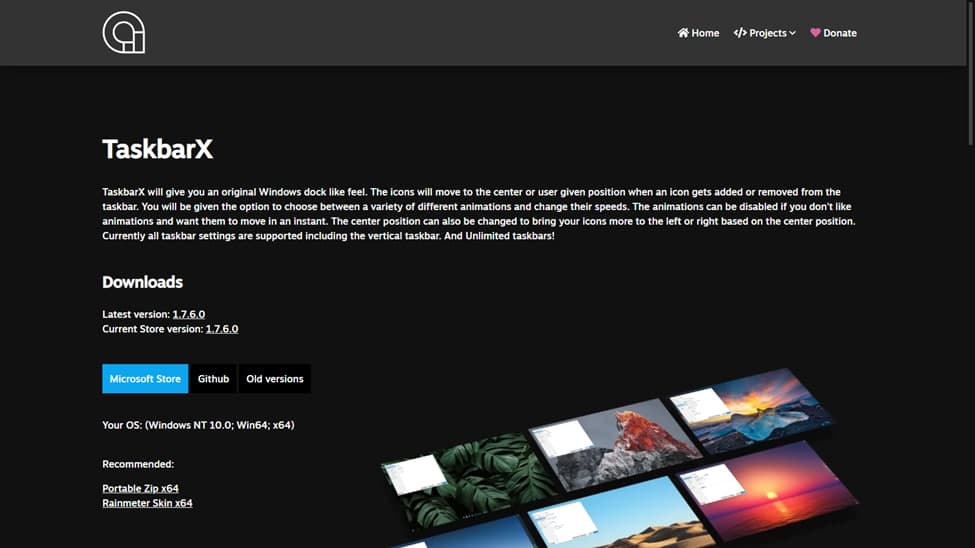This screenshot has width=975, height=548.
Task: Open Current Store version 1.7.6.0 link
Action: (x=222, y=328)
